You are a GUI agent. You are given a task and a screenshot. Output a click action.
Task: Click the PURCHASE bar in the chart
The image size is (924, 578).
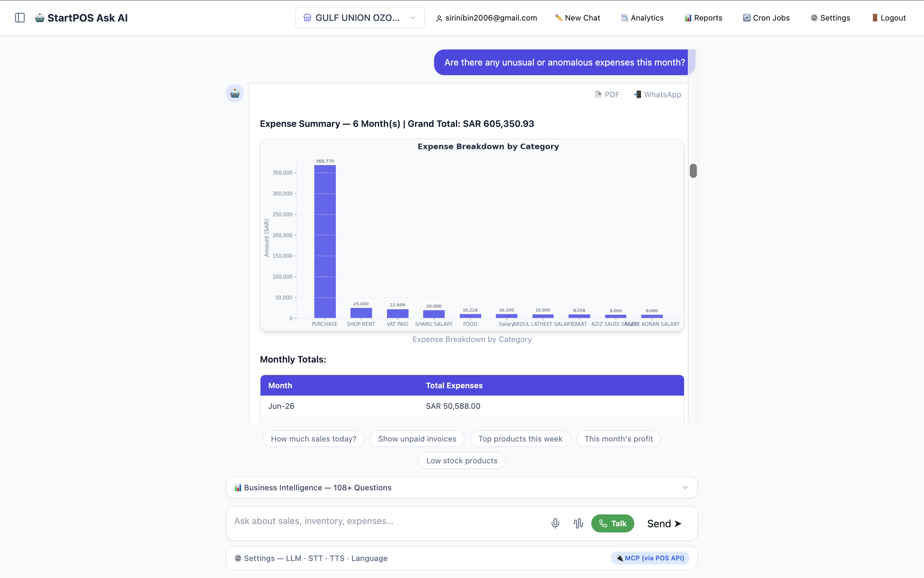pyautogui.click(x=325, y=241)
